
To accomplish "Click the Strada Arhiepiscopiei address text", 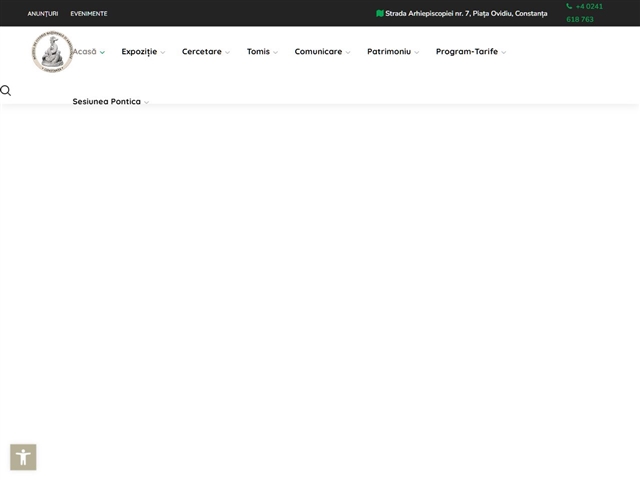I will [x=466, y=13].
